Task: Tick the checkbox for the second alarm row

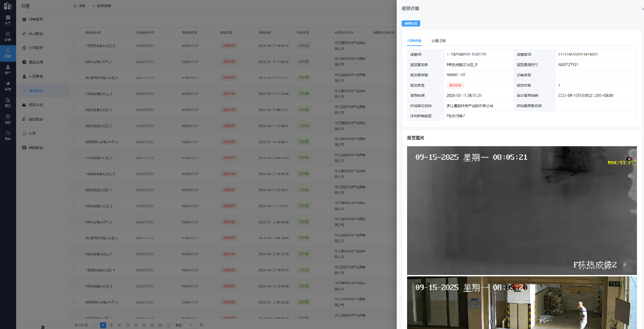Action: 74,61
